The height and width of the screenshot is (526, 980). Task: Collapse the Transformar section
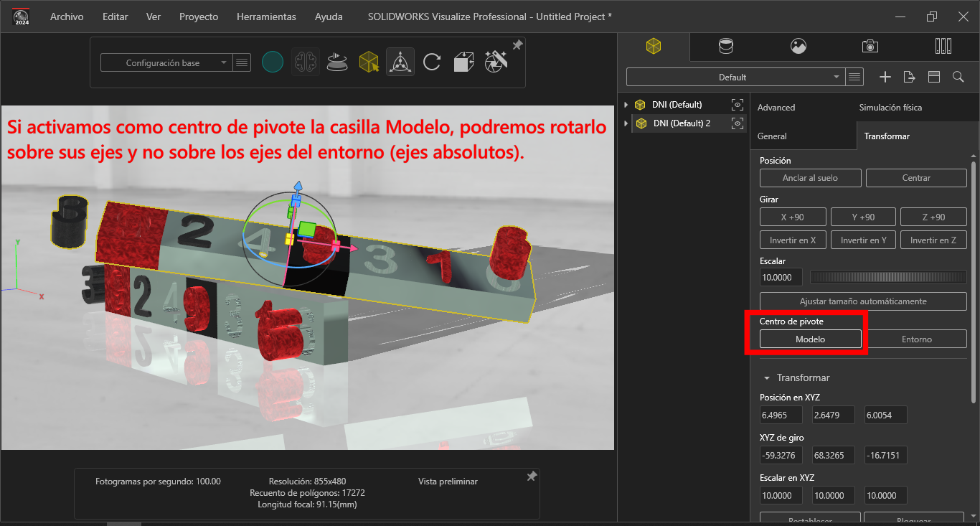pos(767,377)
